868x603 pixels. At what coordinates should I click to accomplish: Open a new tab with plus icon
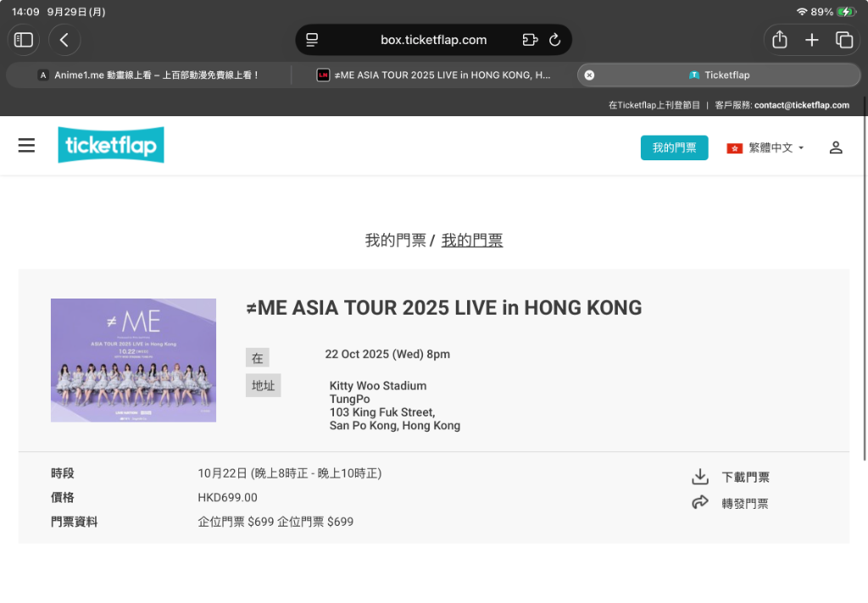point(811,40)
